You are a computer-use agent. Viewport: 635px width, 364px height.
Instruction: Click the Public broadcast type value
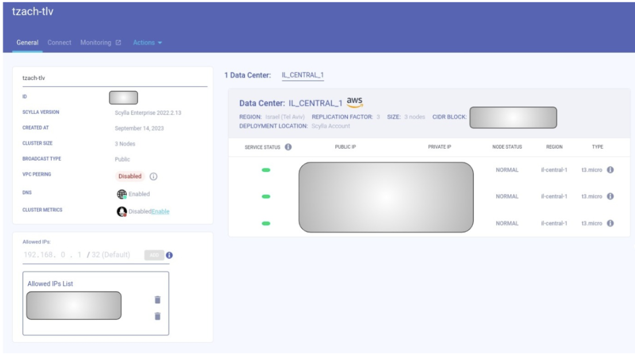click(x=122, y=159)
